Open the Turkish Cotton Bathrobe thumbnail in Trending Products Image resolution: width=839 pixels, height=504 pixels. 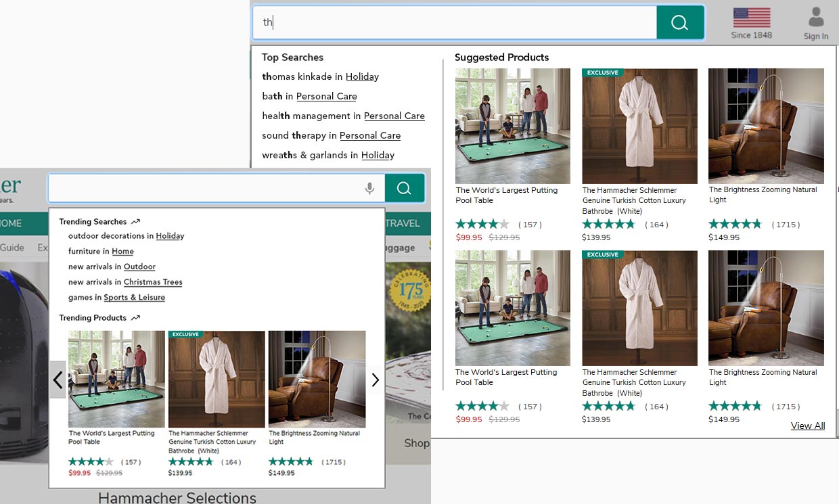click(x=216, y=379)
